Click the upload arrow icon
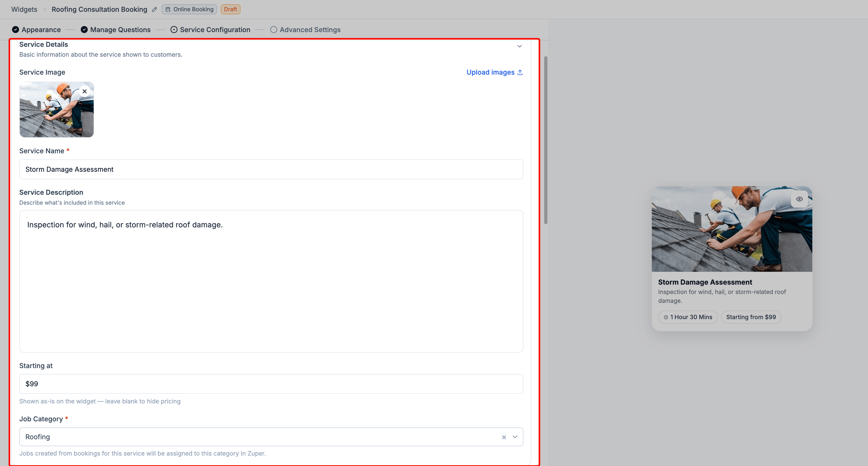Image resolution: width=868 pixels, height=466 pixels. click(520, 72)
